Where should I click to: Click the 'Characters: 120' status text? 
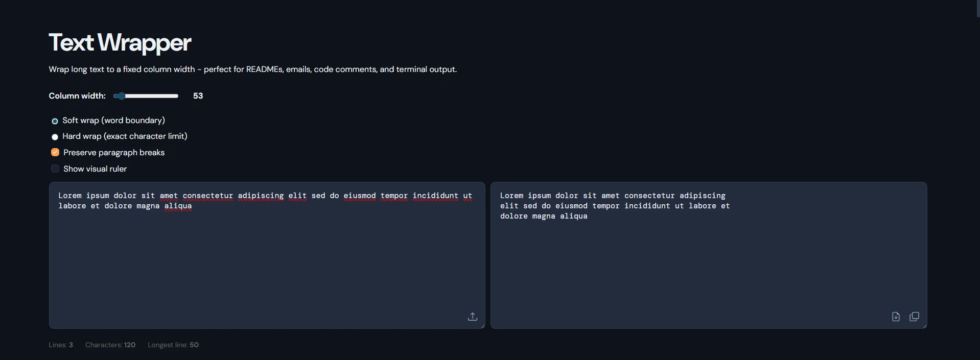coord(110,345)
